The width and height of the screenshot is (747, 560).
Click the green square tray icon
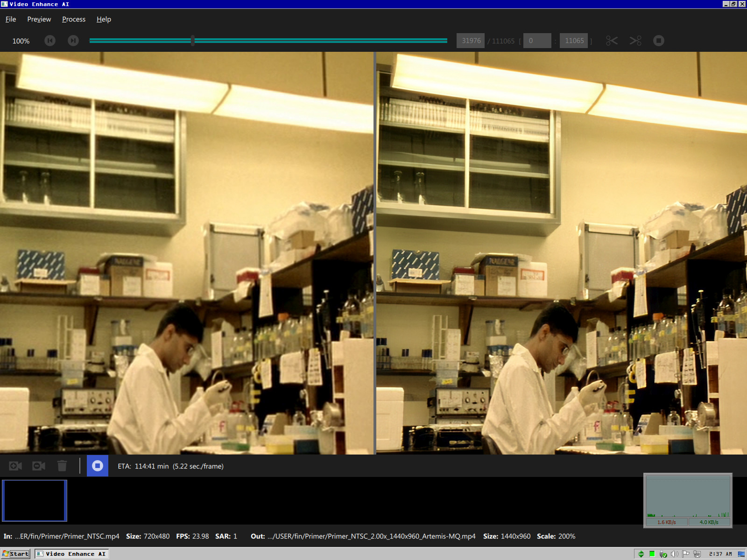[652, 554]
